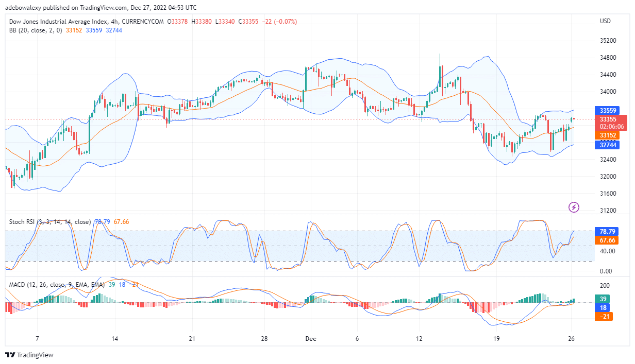This screenshot has height=364, width=635.
Task: Click the 6 date on the time axis
Action: pos(357,339)
